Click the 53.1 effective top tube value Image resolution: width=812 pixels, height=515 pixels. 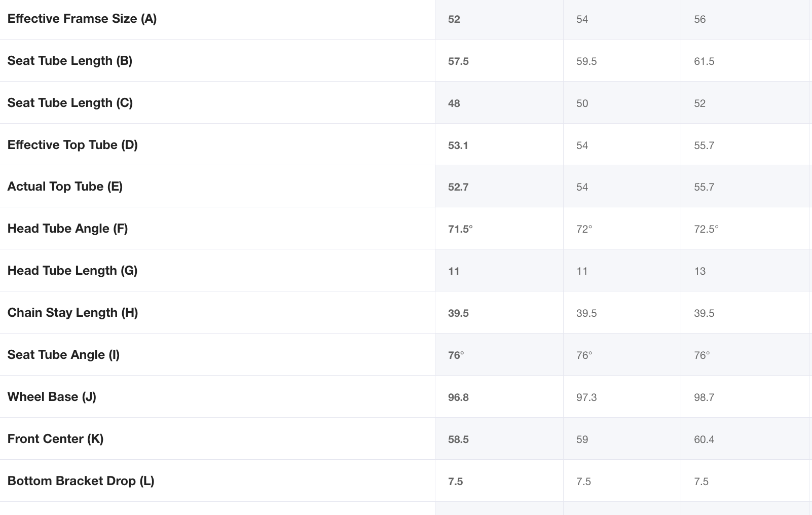click(458, 145)
